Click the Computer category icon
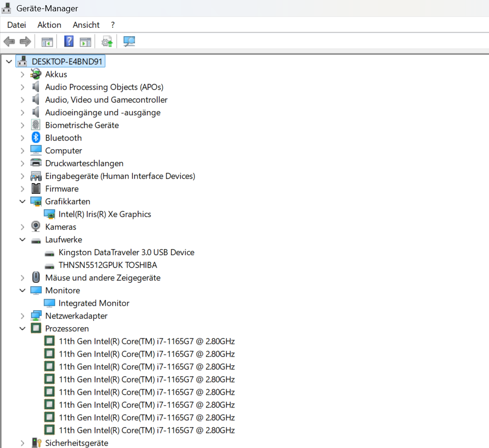The height and width of the screenshot is (448, 489). point(36,150)
